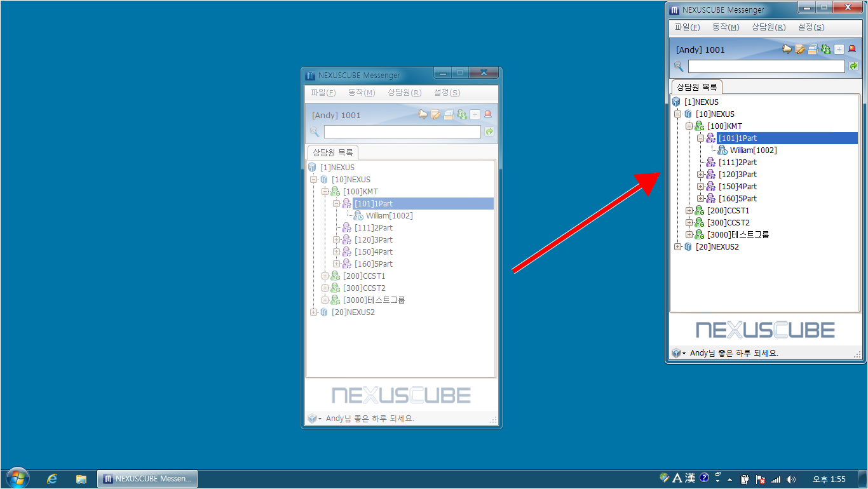Open Windows Explorer folder on taskbar
The height and width of the screenshot is (489, 868).
tap(81, 479)
